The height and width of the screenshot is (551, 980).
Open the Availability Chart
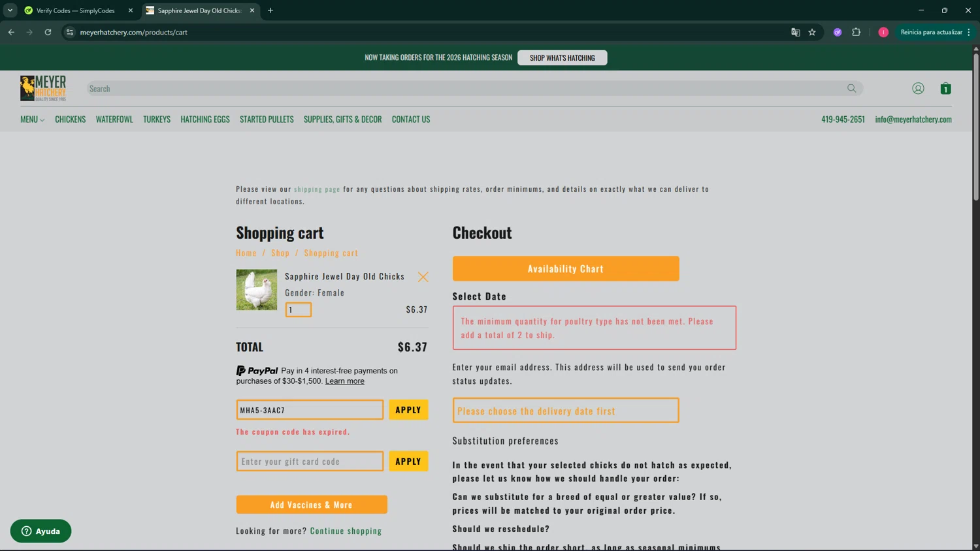tap(566, 268)
